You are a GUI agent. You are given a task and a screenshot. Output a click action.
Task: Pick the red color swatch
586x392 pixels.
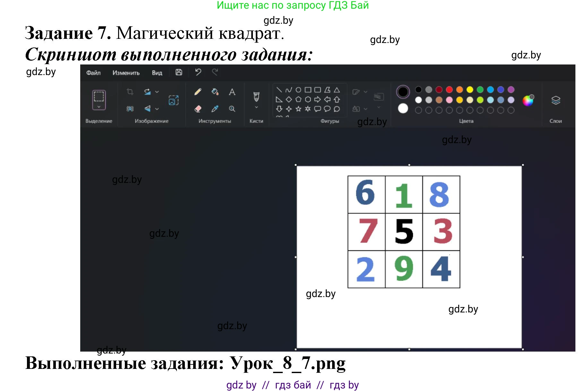coord(449,89)
